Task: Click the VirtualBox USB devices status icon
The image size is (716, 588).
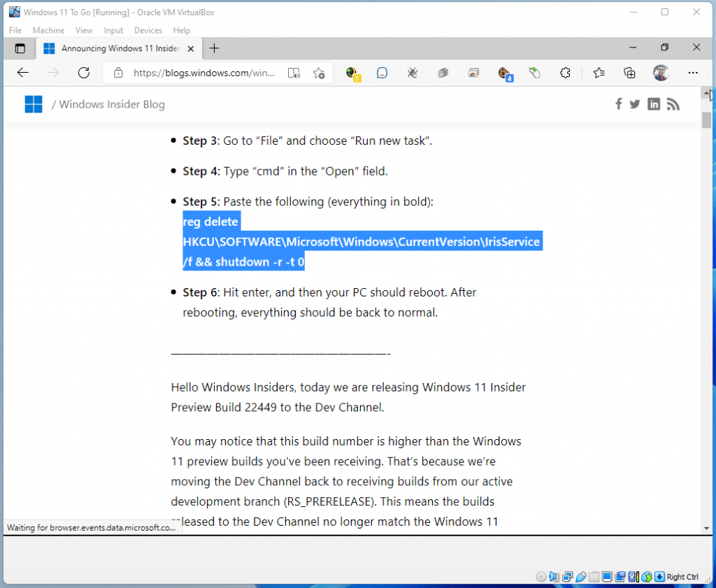Action: [x=580, y=577]
